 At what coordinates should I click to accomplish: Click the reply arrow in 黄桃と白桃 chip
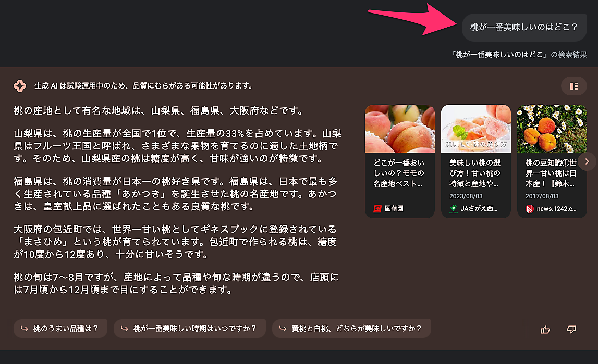[x=283, y=329]
